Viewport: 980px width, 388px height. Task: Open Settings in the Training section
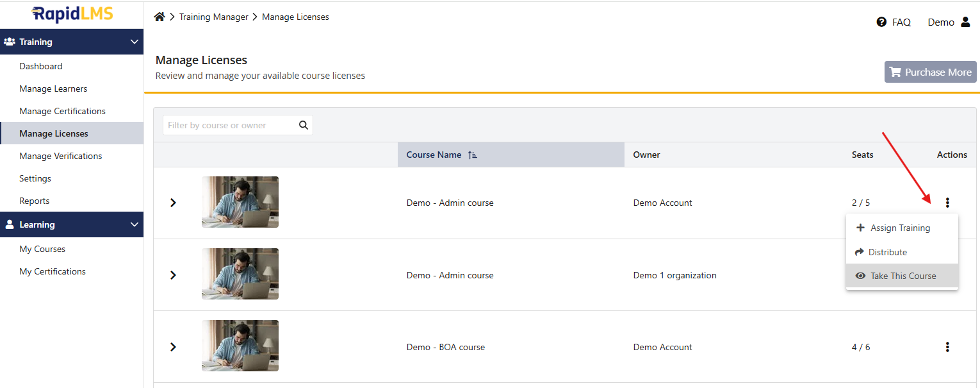35,178
